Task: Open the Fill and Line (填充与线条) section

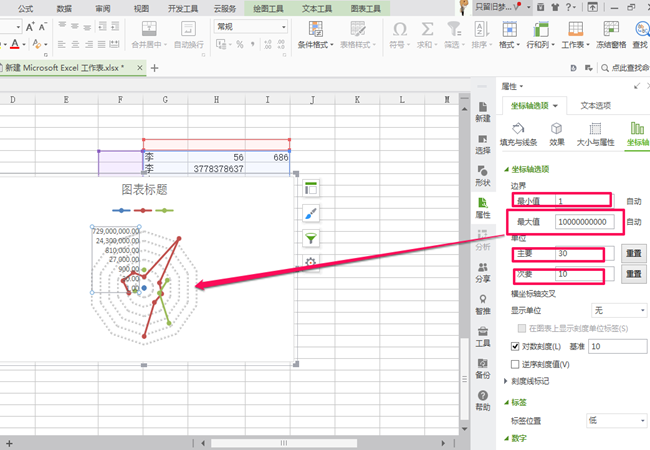Action: (x=518, y=134)
